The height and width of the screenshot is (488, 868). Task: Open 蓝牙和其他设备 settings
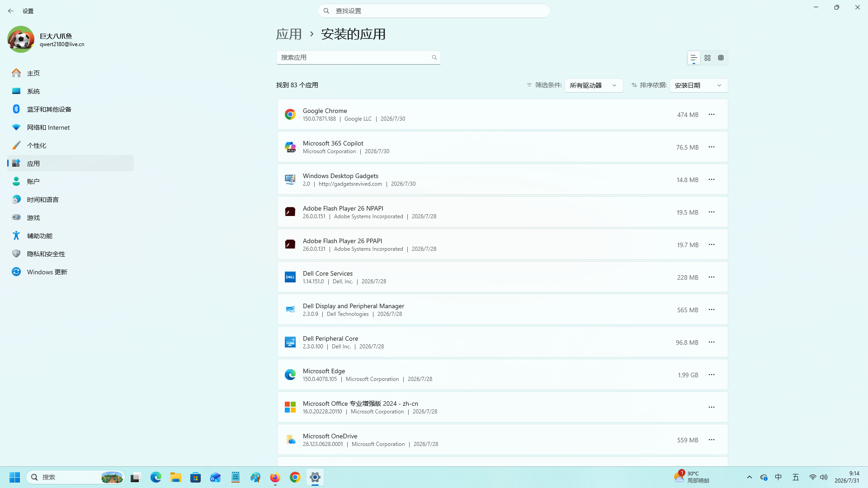pos(71,109)
